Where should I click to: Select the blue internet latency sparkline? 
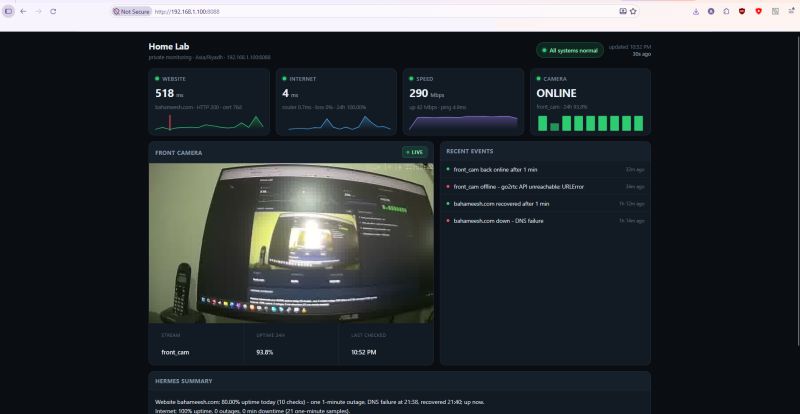point(339,123)
